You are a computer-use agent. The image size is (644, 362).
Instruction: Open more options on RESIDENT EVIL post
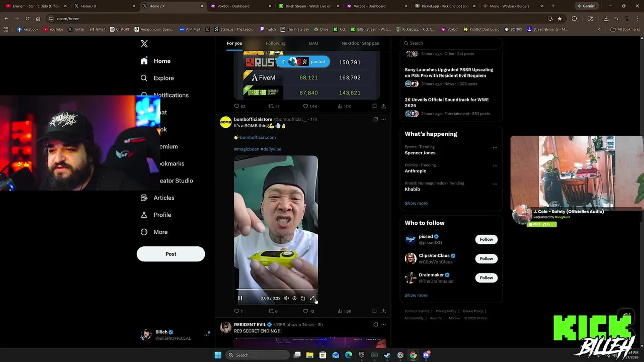tap(383, 324)
